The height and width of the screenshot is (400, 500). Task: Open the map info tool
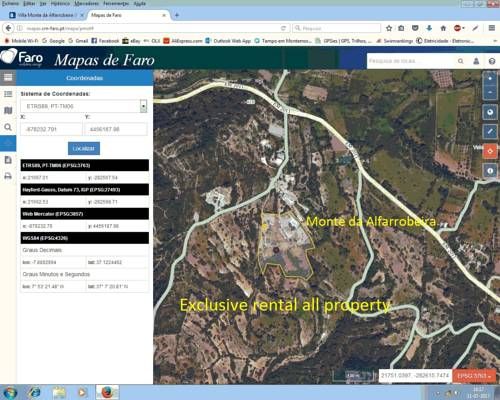490,171
